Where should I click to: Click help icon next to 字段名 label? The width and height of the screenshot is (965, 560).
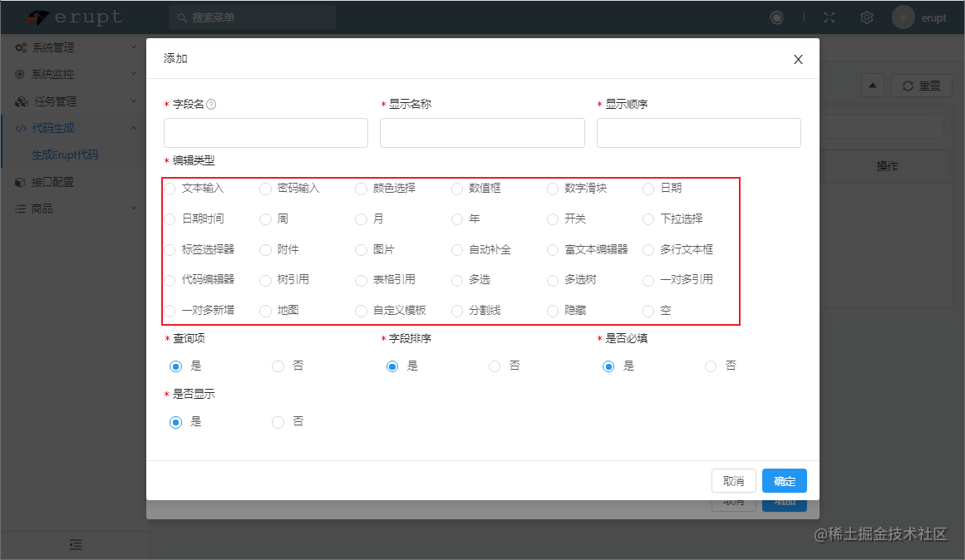click(x=211, y=105)
